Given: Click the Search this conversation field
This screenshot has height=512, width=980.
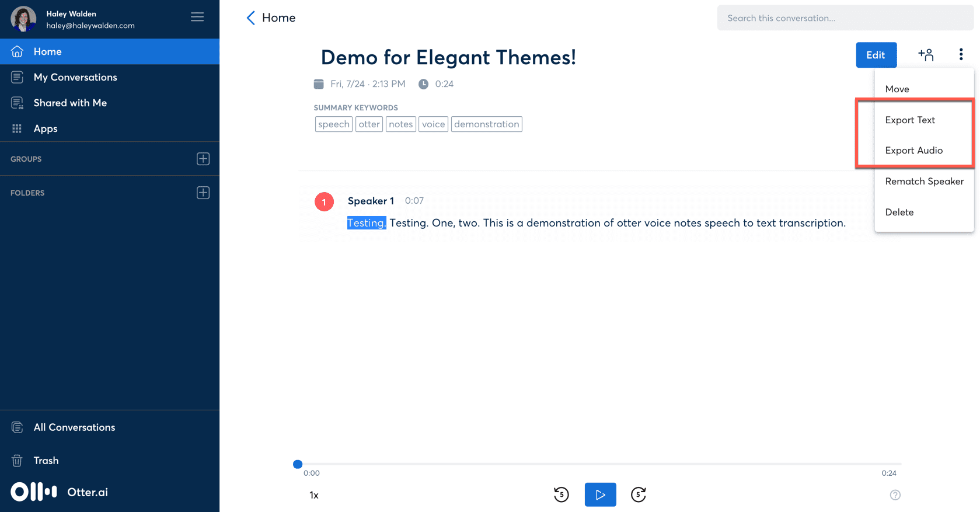Looking at the screenshot, I should pos(845,18).
